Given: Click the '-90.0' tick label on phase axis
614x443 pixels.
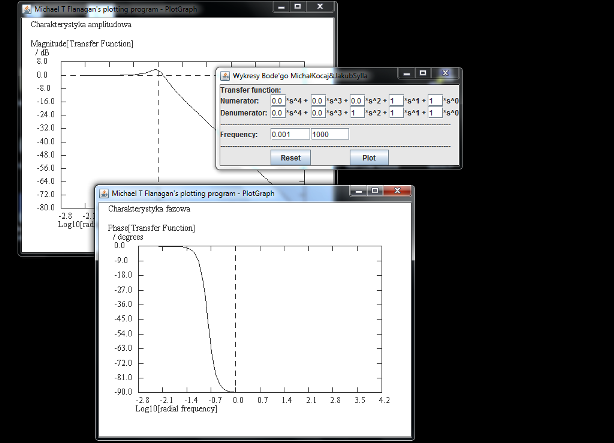Looking at the screenshot, I should (x=123, y=392).
